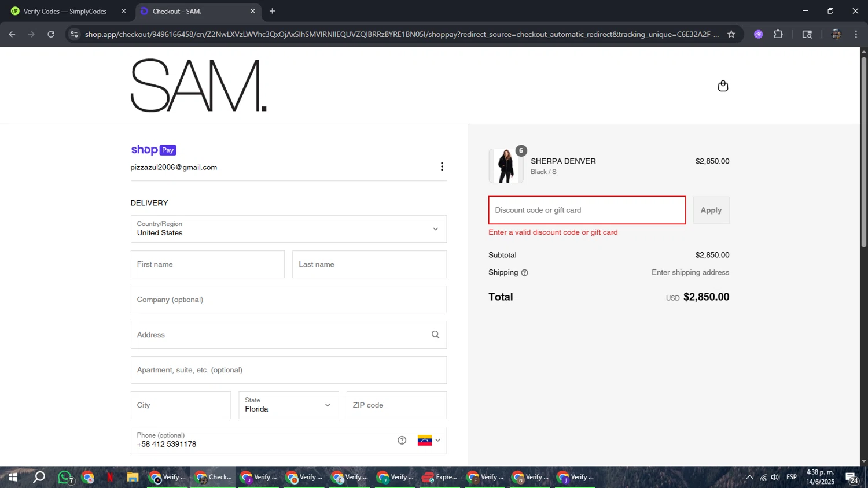
Task: Close the Verify Codes — SimplyCodes tab
Action: pyautogui.click(x=123, y=11)
